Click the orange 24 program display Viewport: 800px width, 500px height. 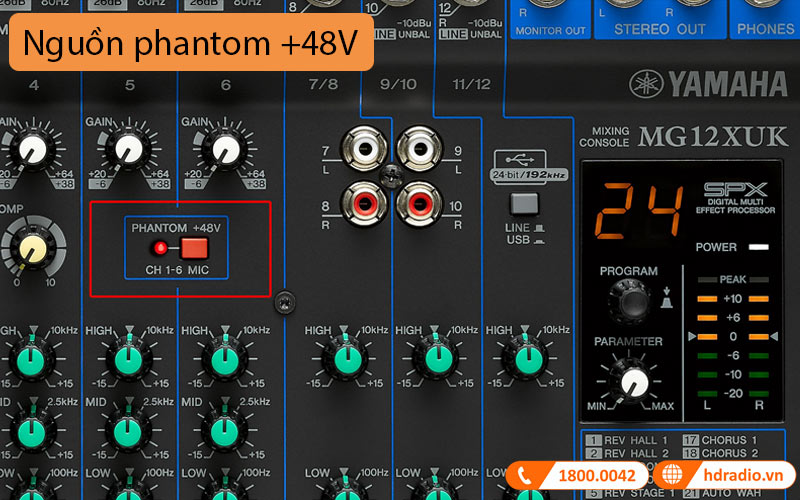(x=640, y=211)
